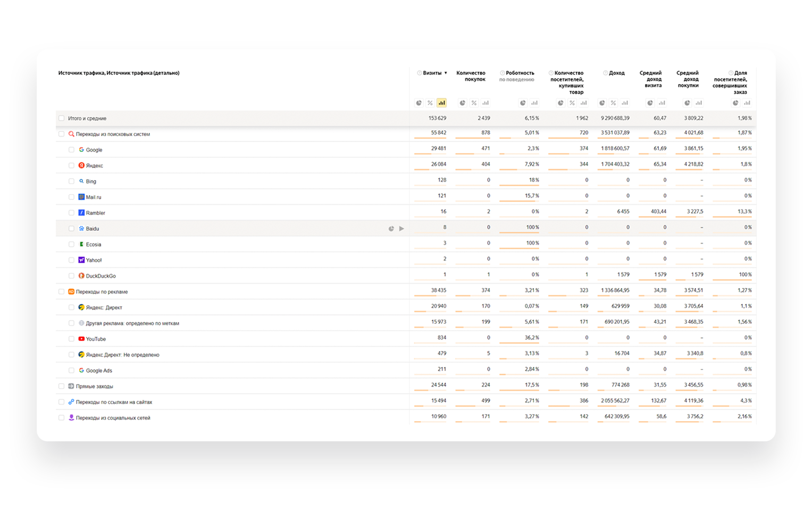The height and width of the screenshot is (512, 812).
Task: Click the pie chart icon in Baidu row
Action: tap(391, 229)
